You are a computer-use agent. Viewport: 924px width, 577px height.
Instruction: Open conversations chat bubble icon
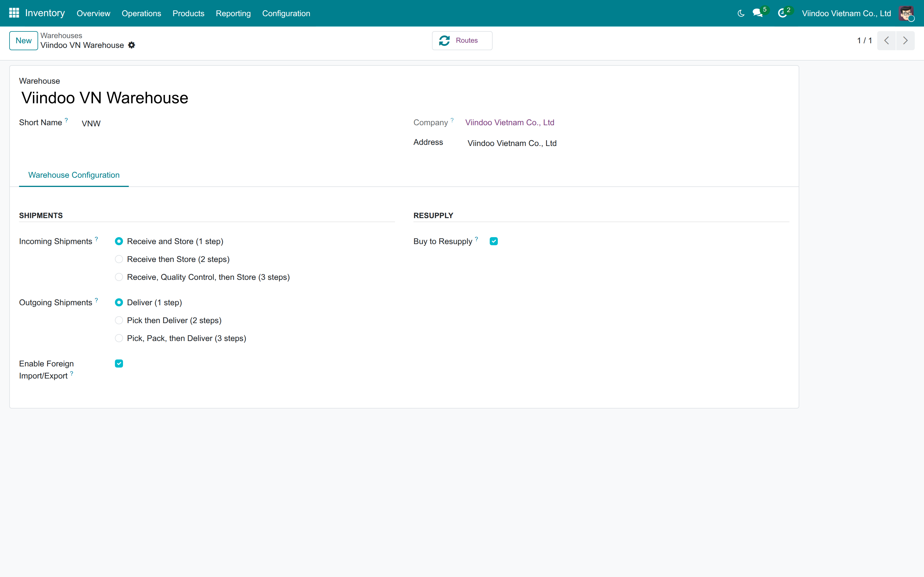pyautogui.click(x=757, y=13)
